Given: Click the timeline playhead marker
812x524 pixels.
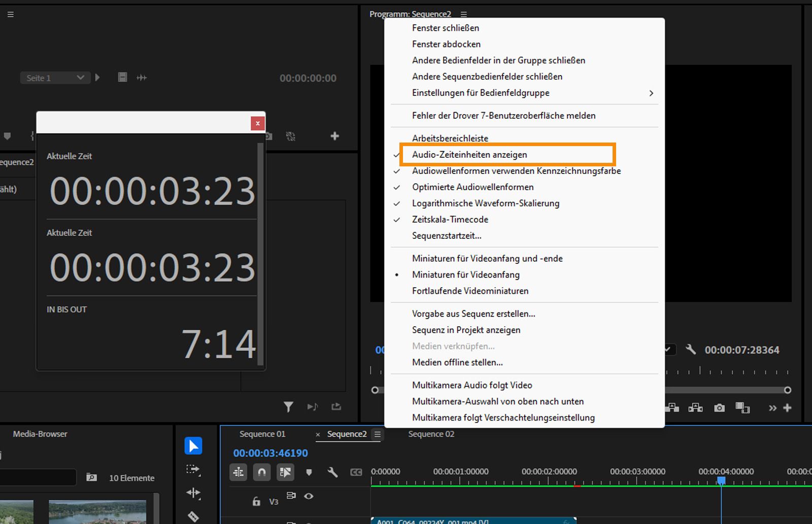Looking at the screenshot, I should 721,480.
